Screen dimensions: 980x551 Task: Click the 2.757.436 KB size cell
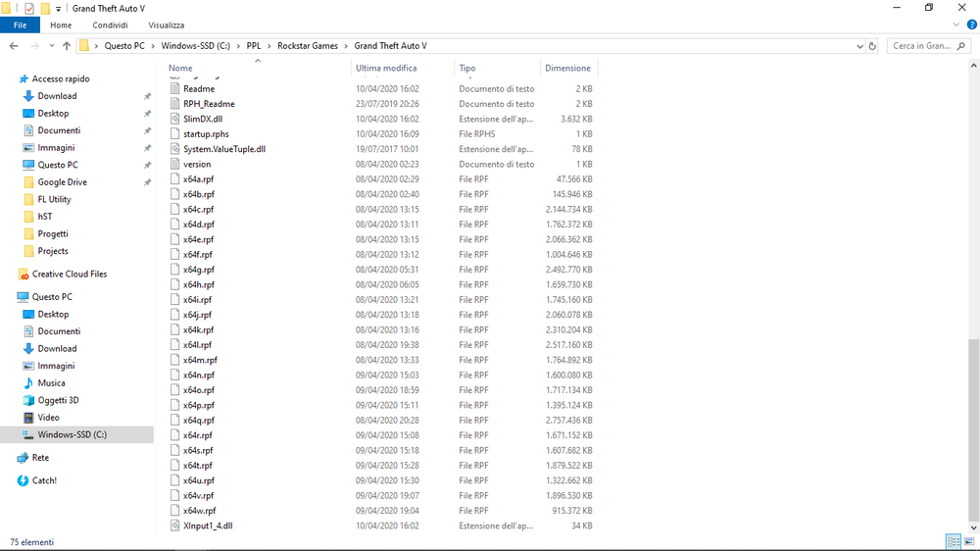click(x=568, y=421)
